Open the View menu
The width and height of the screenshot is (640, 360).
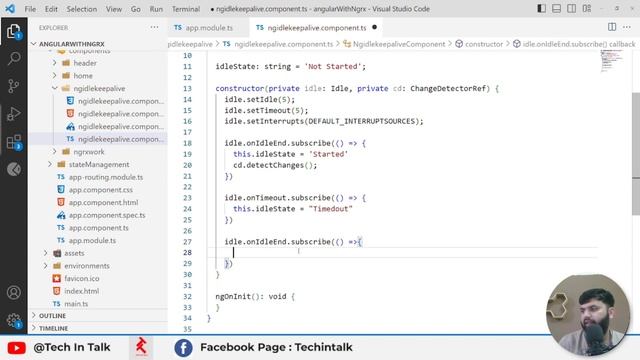coord(114,9)
